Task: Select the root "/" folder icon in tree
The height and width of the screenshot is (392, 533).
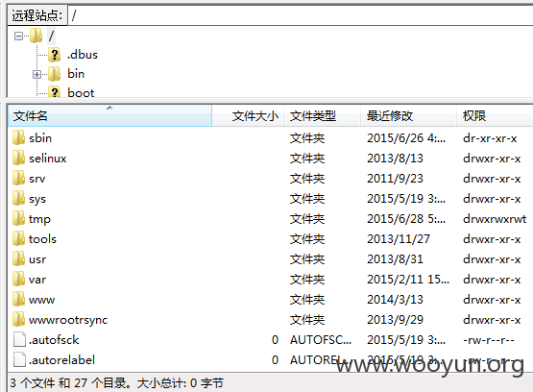Action: pos(36,36)
